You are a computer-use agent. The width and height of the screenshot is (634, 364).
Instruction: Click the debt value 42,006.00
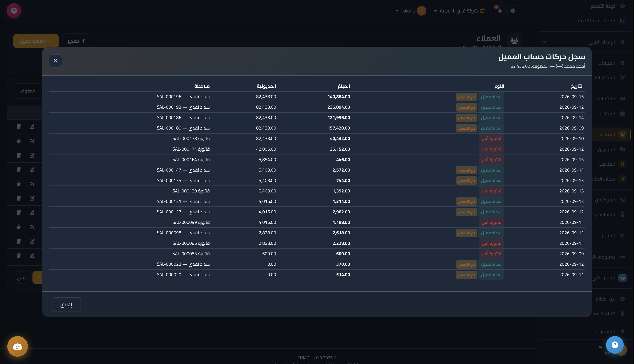tap(266, 149)
